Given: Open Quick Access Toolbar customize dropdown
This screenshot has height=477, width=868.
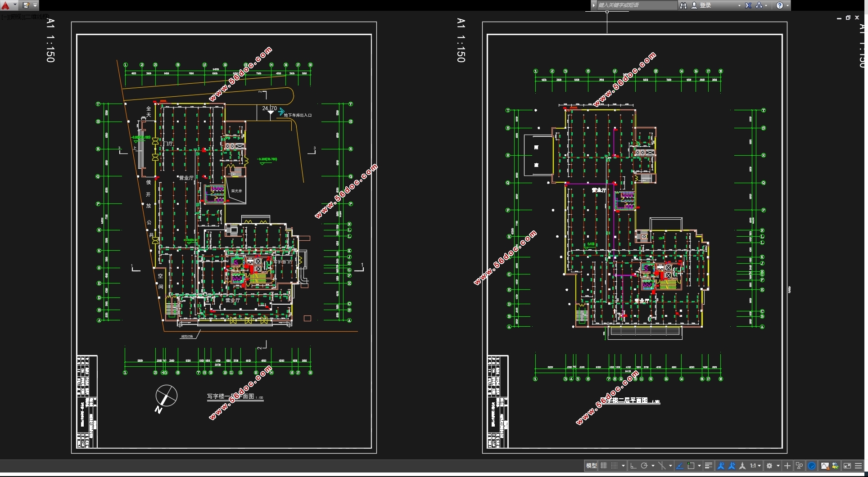Looking at the screenshot, I should 35,5.
